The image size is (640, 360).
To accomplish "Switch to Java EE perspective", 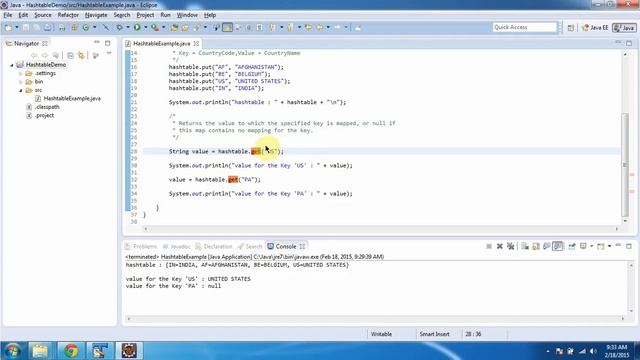I will click(595, 28).
